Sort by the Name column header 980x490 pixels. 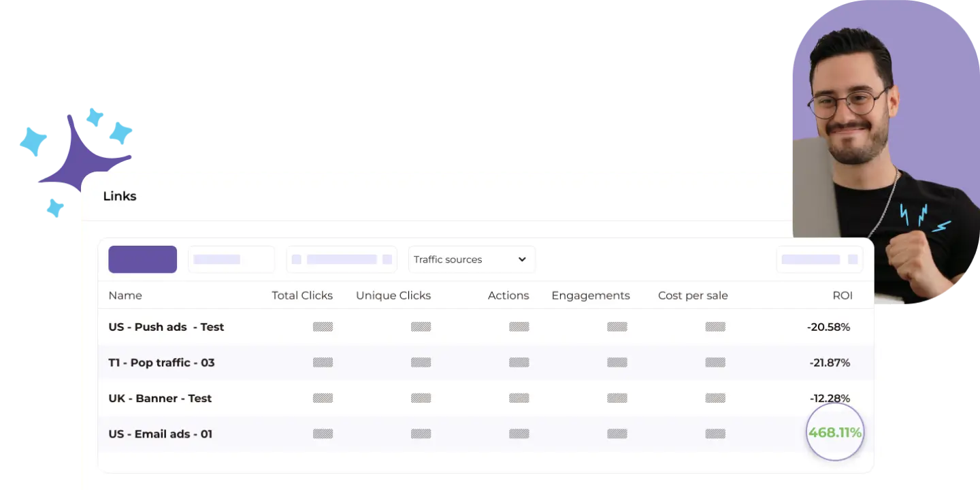coord(125,295)
